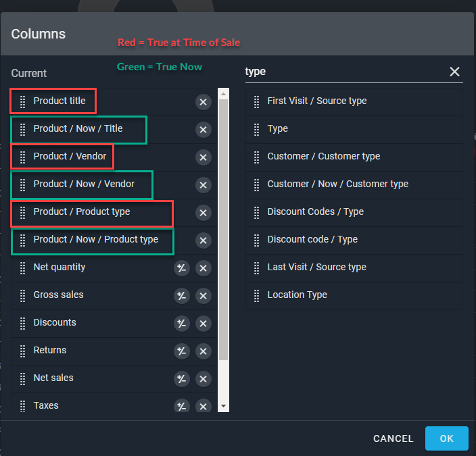Image resolution: width=476 pixels, height=456 pixels.
Task: Remove the Product title column
Action: 203,102
